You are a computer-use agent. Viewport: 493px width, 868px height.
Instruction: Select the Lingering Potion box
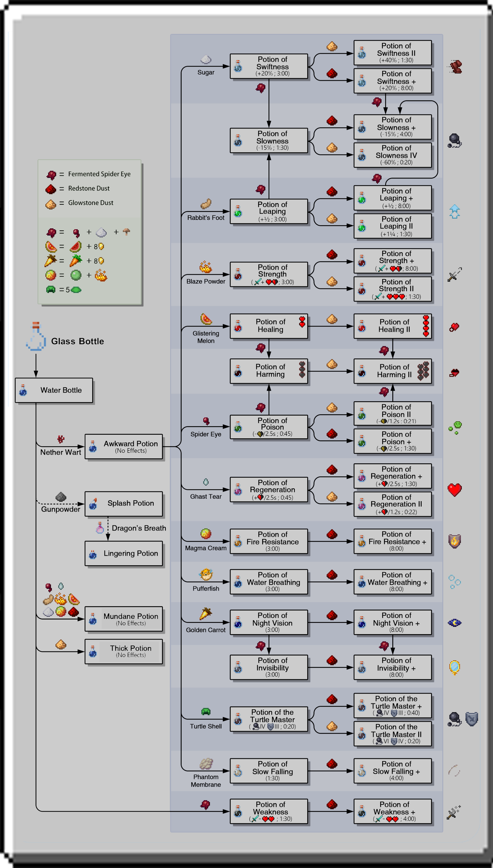[x=124, y=553]
